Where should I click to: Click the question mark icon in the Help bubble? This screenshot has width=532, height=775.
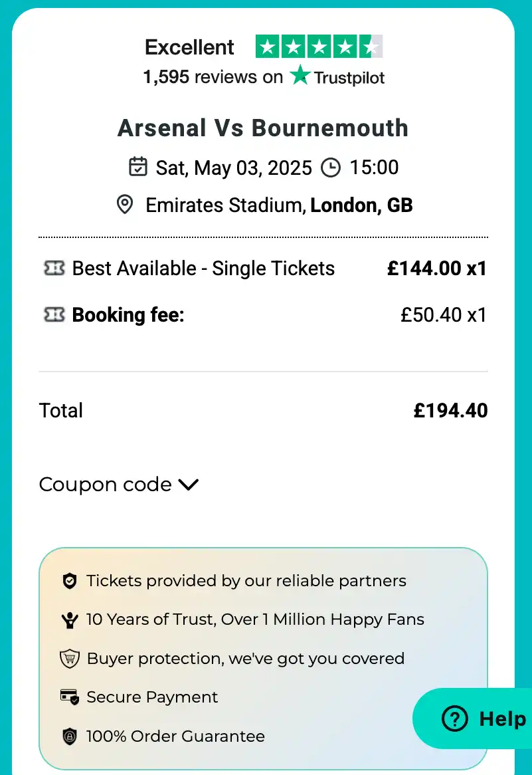click(454, 719)
